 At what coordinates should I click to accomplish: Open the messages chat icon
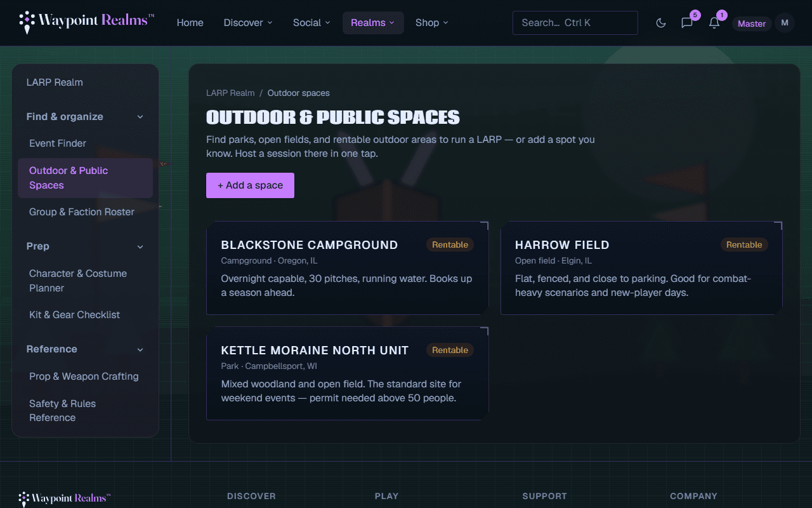(687, 23)
